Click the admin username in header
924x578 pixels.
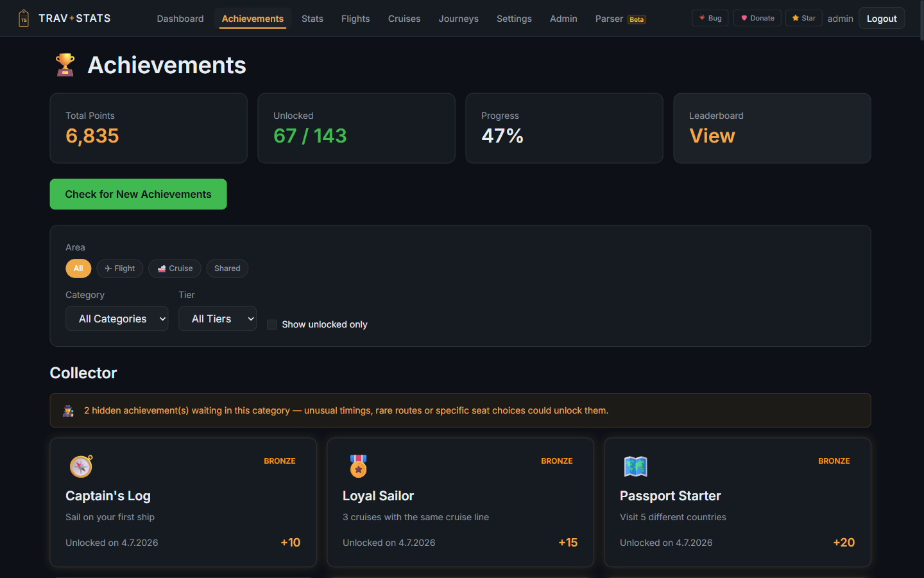[x=840, y=19]
